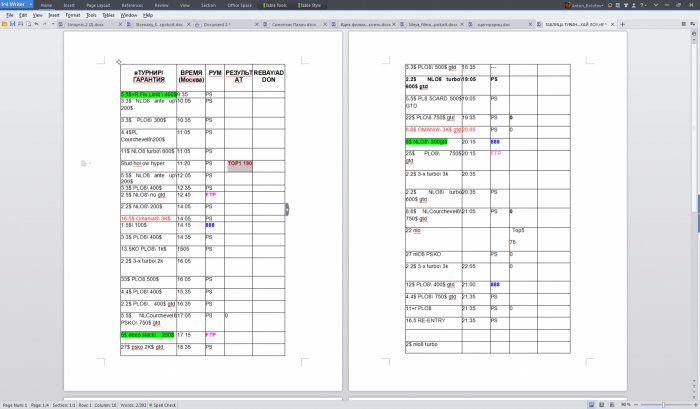Open the Section ribbon tab
700x409 pixels.
[208, 5]
